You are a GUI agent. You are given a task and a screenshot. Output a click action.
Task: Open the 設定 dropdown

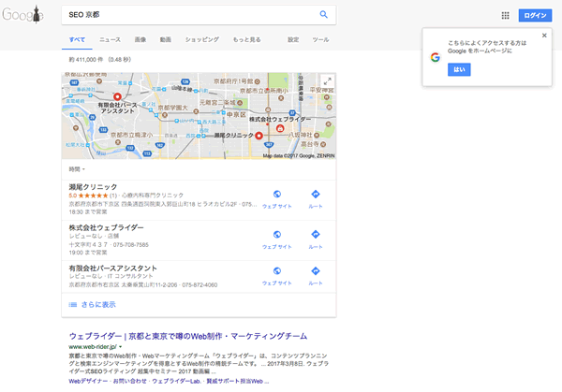(x=293, y=40)
